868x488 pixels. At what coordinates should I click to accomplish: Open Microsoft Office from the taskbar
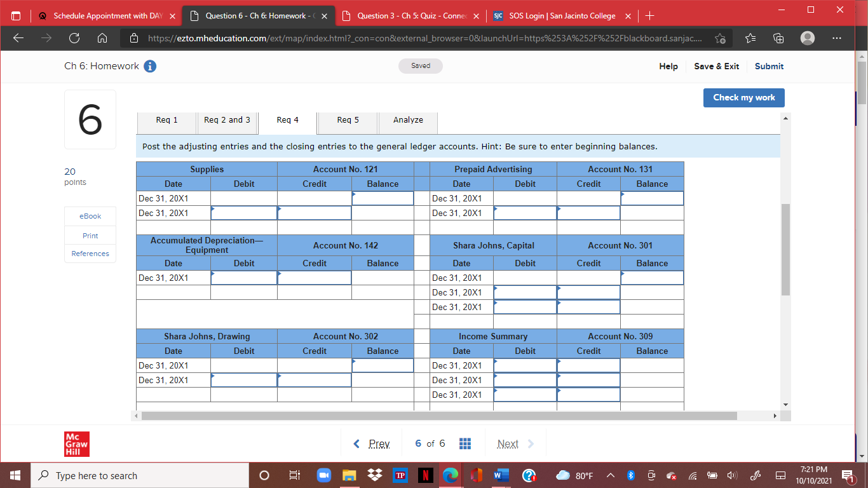click(477, 475)
